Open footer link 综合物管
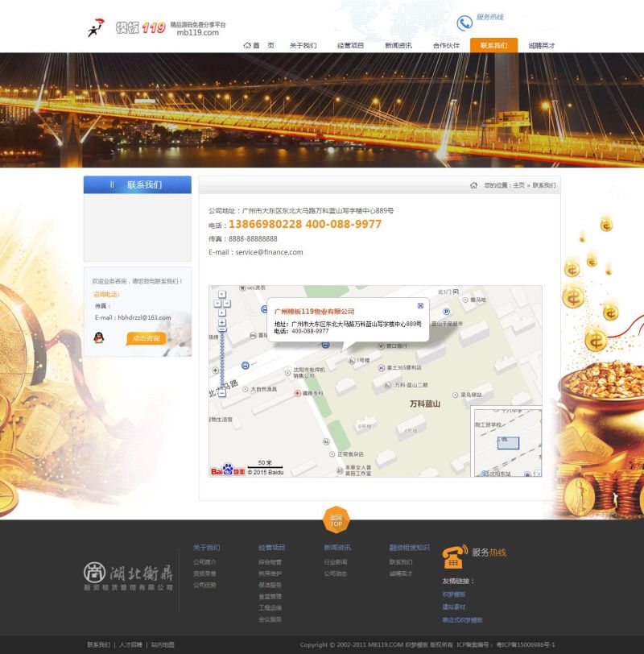This screenshot has height=654, width=644. 270,562
